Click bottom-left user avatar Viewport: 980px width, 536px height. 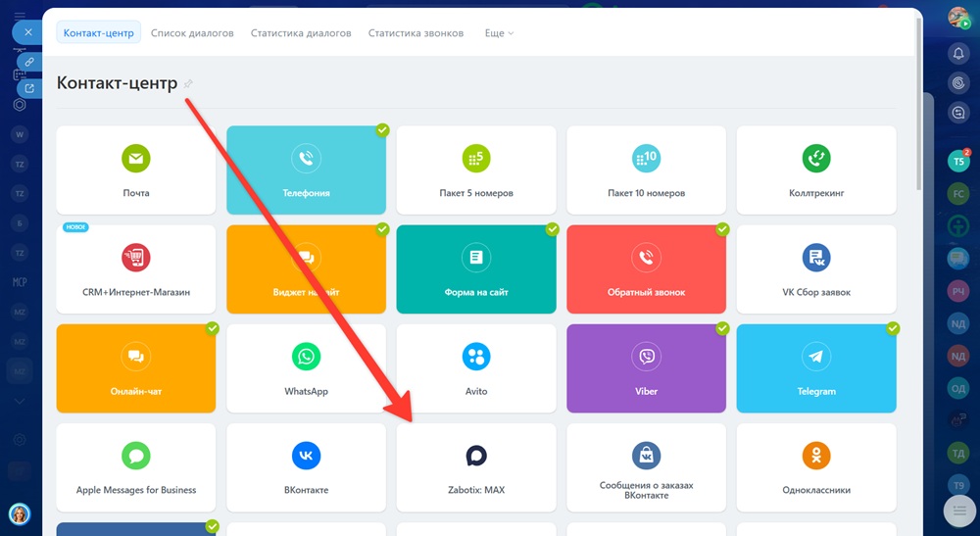(20, 514)
